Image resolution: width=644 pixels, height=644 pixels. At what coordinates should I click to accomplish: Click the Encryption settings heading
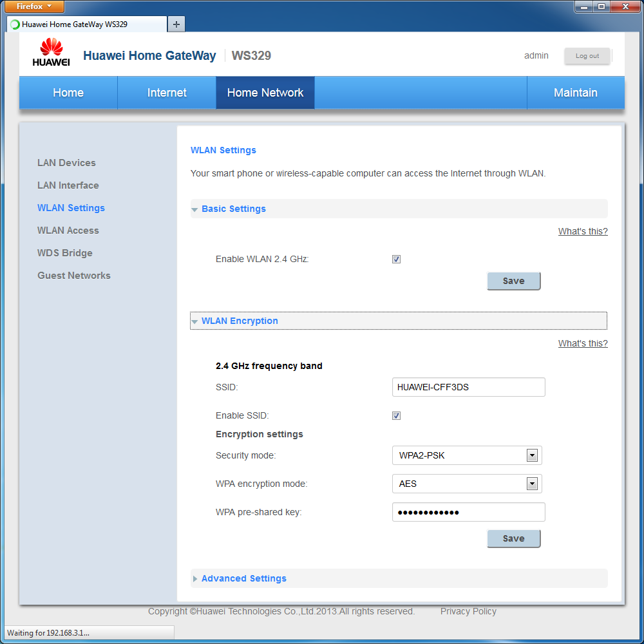[260, 434]
